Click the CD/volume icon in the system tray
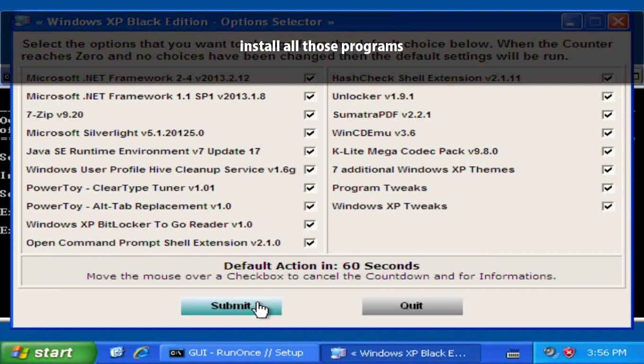The height and width of the screenshot is (364, 644). point(549,353)
